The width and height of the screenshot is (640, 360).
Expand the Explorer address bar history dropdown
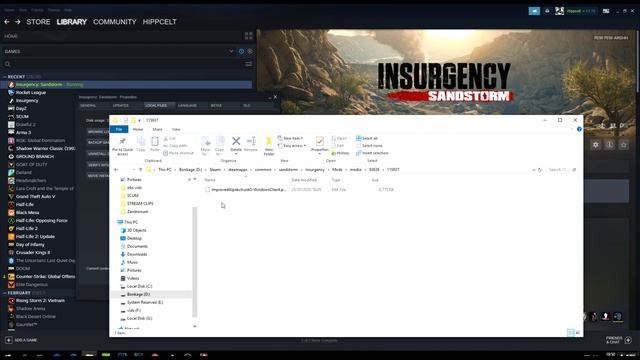tap(533, 170)
